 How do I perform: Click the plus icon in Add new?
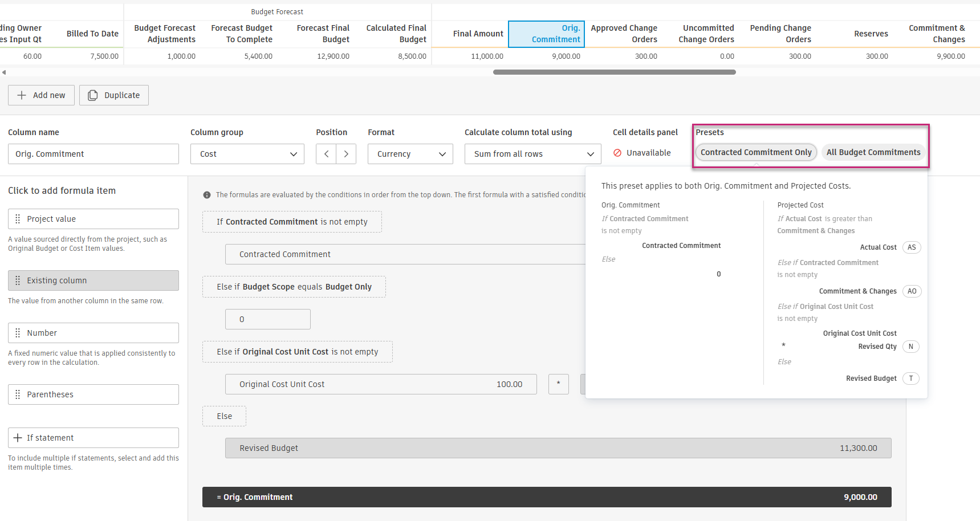point(22,95)
